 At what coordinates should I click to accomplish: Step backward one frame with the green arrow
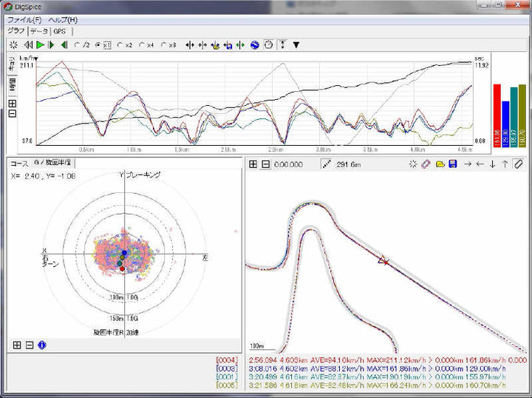click(x=64, y=45)
